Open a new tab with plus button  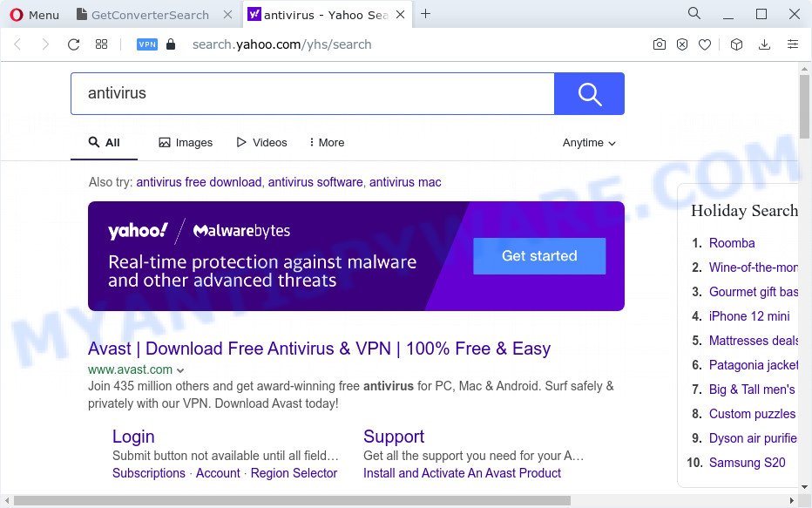coord(426,14)
